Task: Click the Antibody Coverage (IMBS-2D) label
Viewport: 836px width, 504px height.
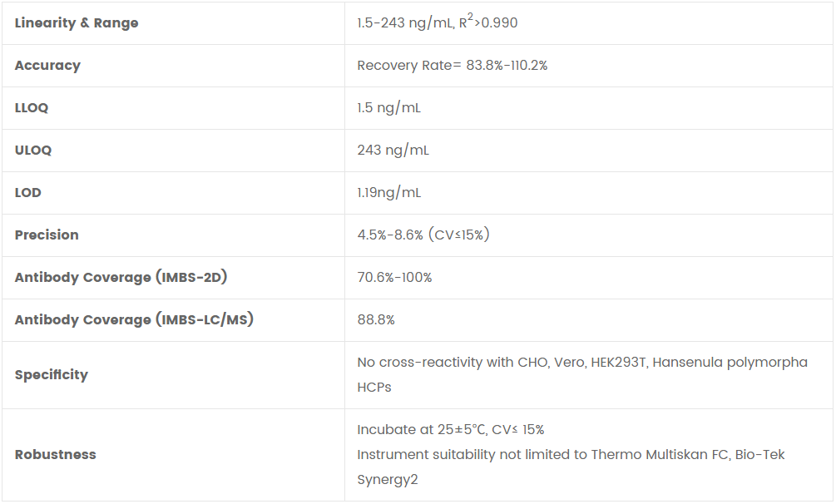Action: pos(121,278)
